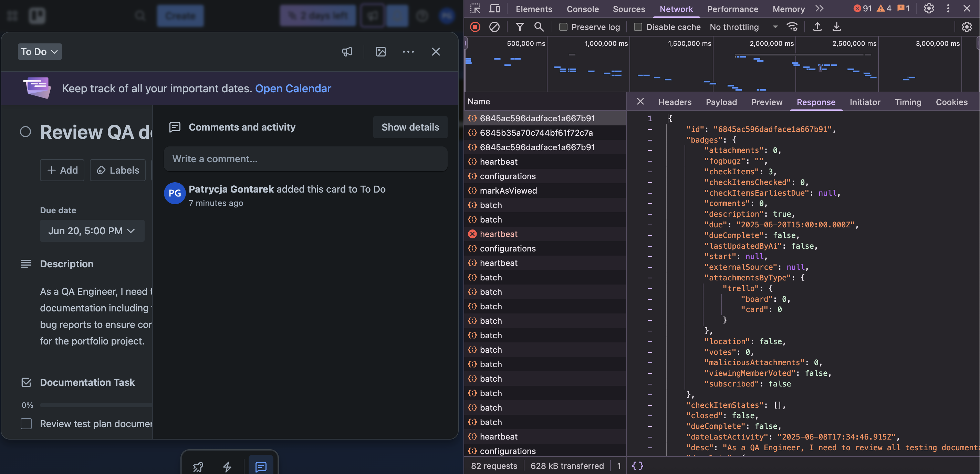Switch to Elements tab

click(x=534, y=9)
